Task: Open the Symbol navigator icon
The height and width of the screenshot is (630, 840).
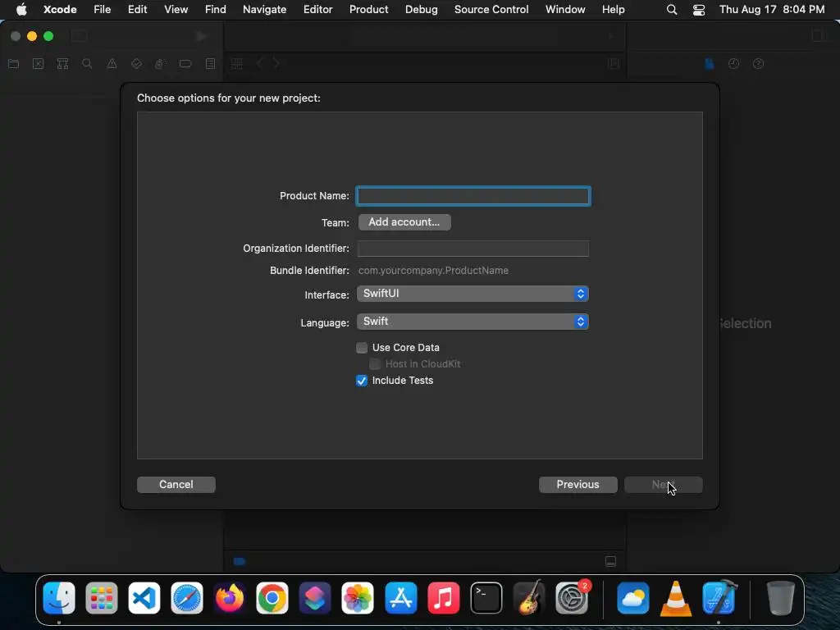Action: (x=62, y=64)
